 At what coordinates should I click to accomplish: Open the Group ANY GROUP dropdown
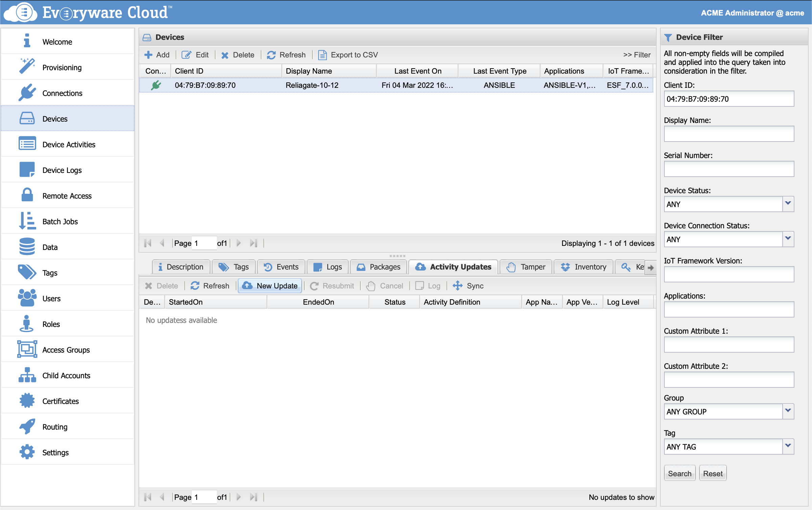click(788, 411)
